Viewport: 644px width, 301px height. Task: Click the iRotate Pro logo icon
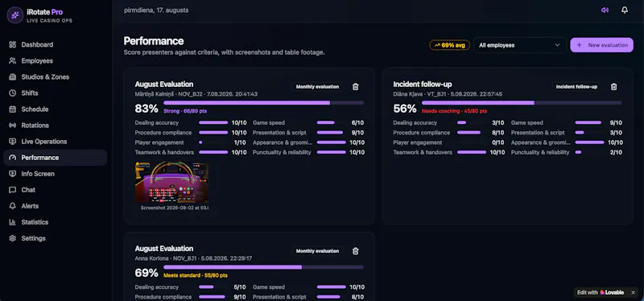(15, 15)
